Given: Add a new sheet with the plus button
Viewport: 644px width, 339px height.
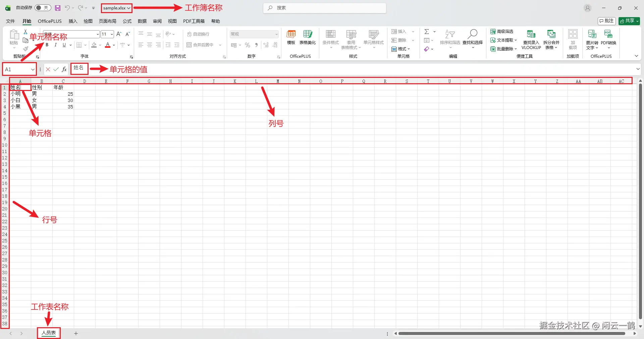Looking at the screenshot, I should (76, 333).
